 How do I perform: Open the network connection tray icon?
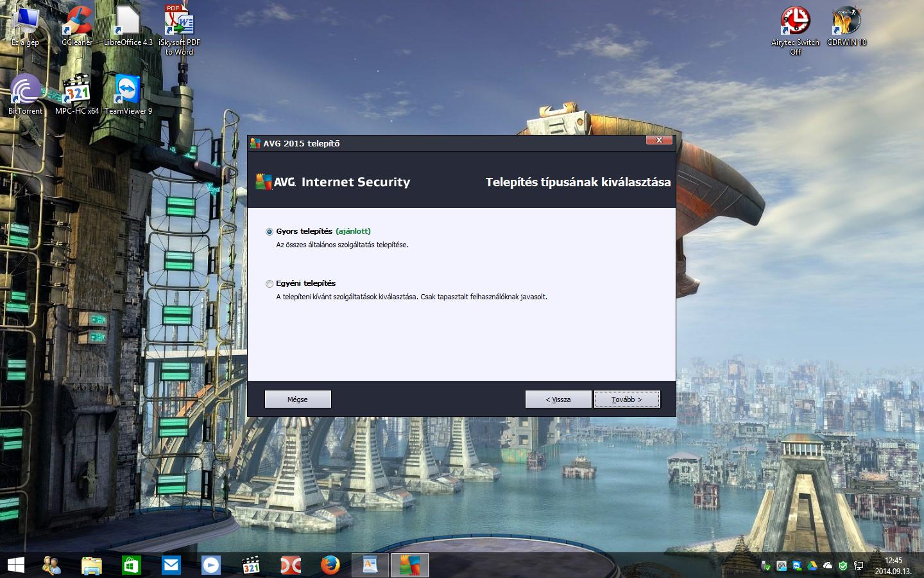(859, 566)
